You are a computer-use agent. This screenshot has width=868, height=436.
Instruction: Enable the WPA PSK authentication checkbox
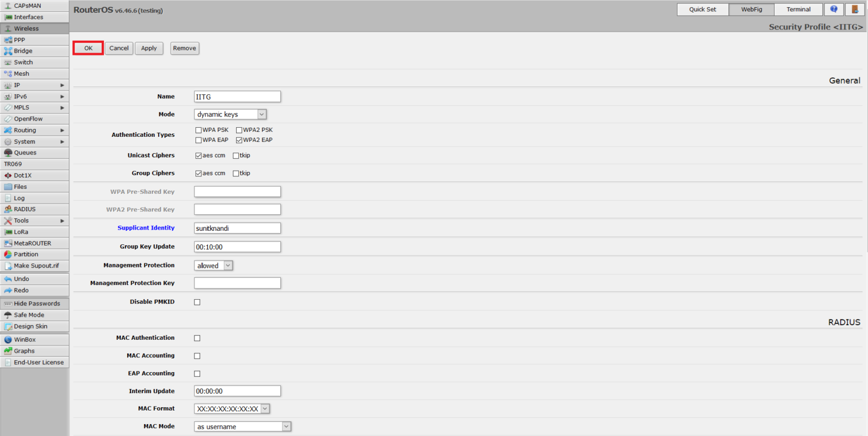198,129
